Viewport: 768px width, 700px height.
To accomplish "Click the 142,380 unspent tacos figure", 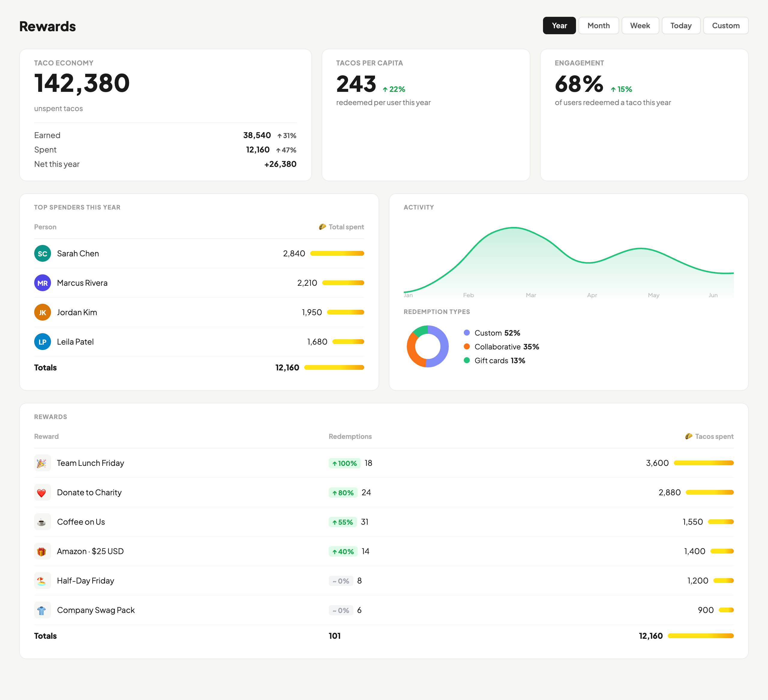I will (82, 83).
